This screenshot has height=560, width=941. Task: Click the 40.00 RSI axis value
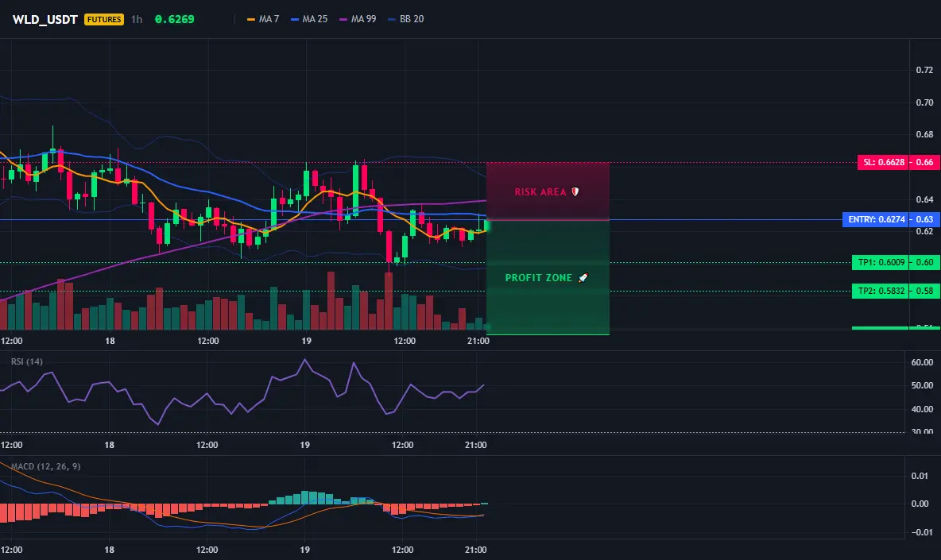[922, 410]
